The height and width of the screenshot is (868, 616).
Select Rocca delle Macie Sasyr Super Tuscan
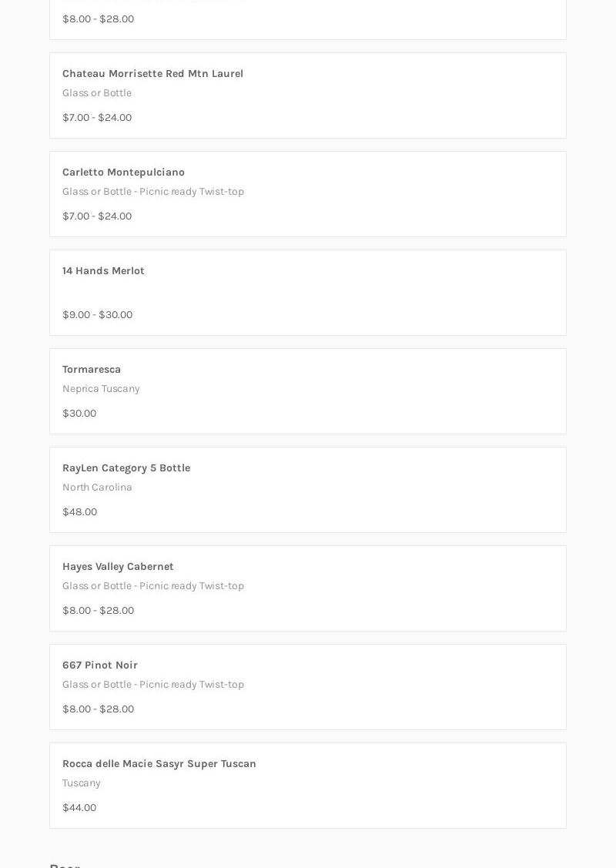tap(159, 764)
